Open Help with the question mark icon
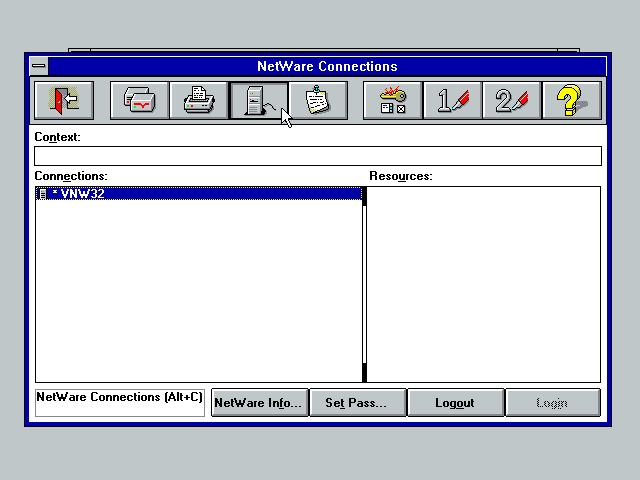 572,100
